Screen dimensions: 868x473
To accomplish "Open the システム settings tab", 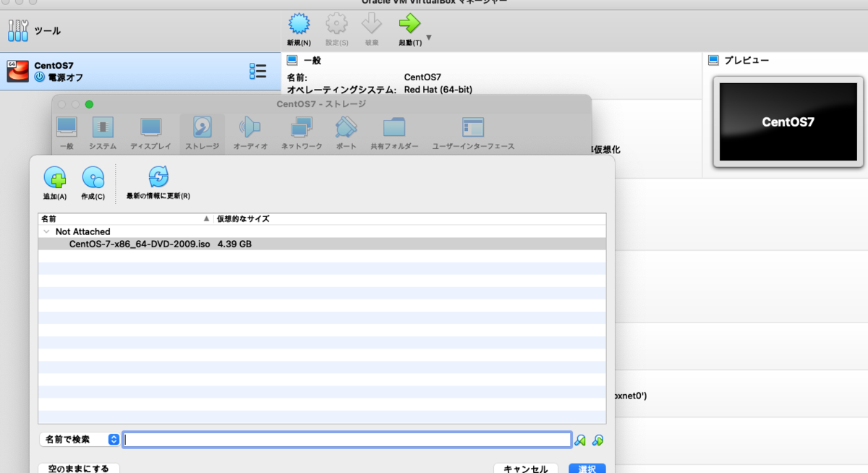I will 103,134.
